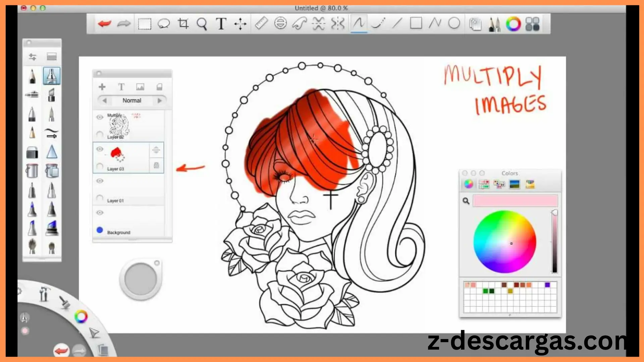The image size is (644, 362).
Task: Select the Airbrush in the brush palette
Action: [x=32, y=95]
